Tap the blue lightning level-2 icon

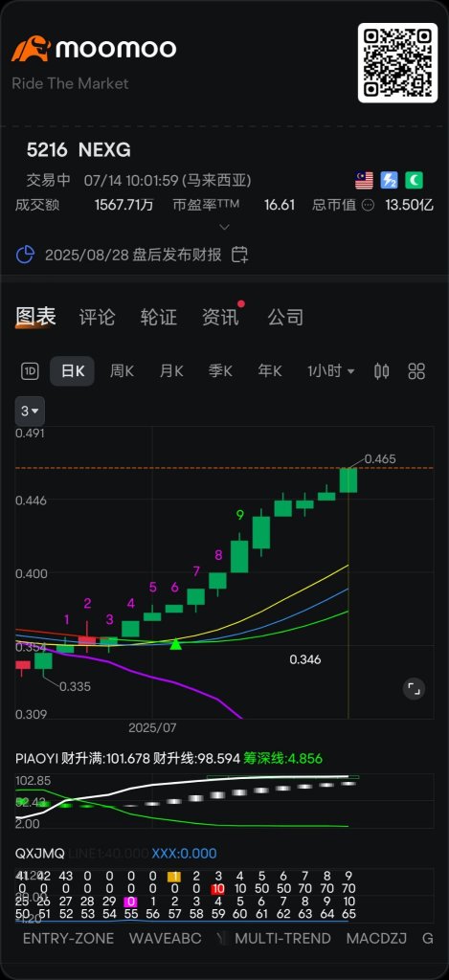click(389, 181)
